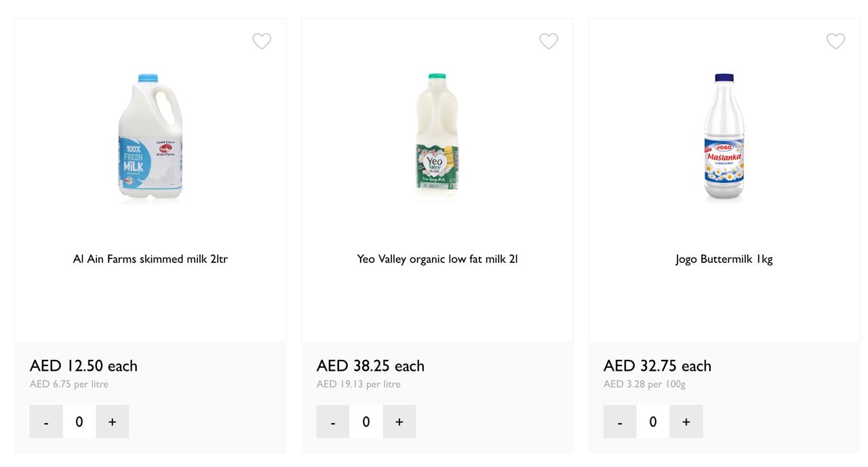The image size is (868, 467).
Task: Open Yeo Valley organic low fat milk link
Action: click(437, 259)
